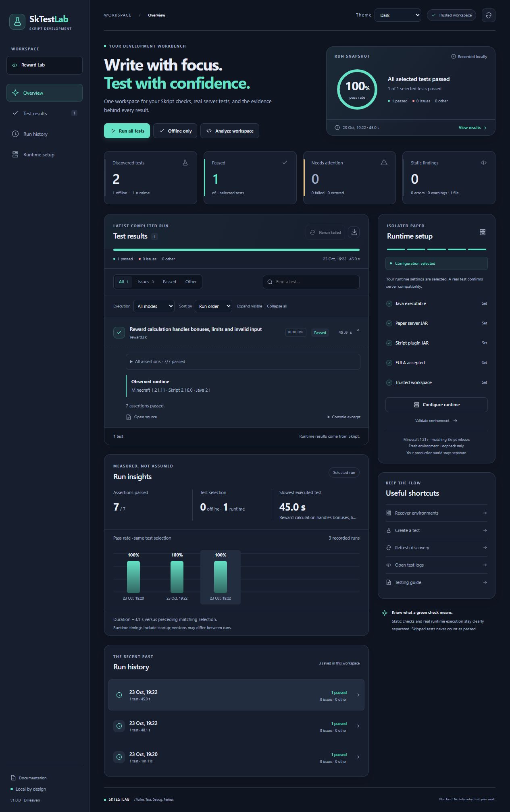Click the Paper server JAR check icon
The image size is (510, 812).
tap(389, 323)
